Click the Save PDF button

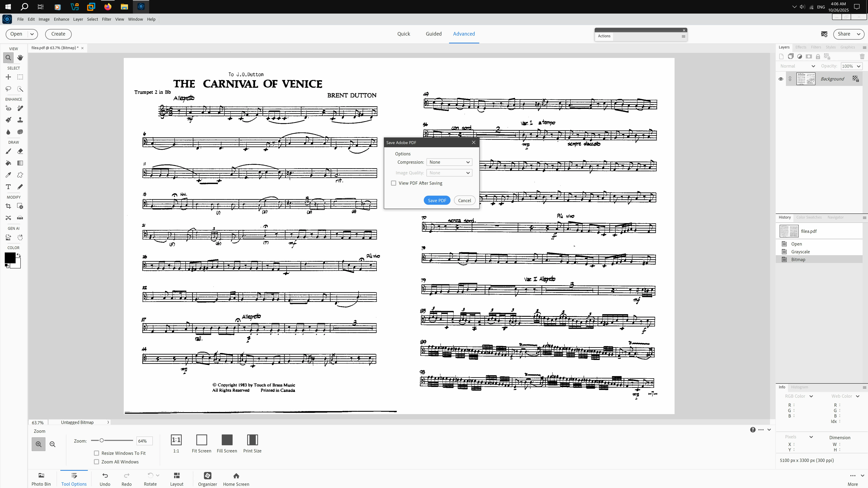tap(437, 200)
